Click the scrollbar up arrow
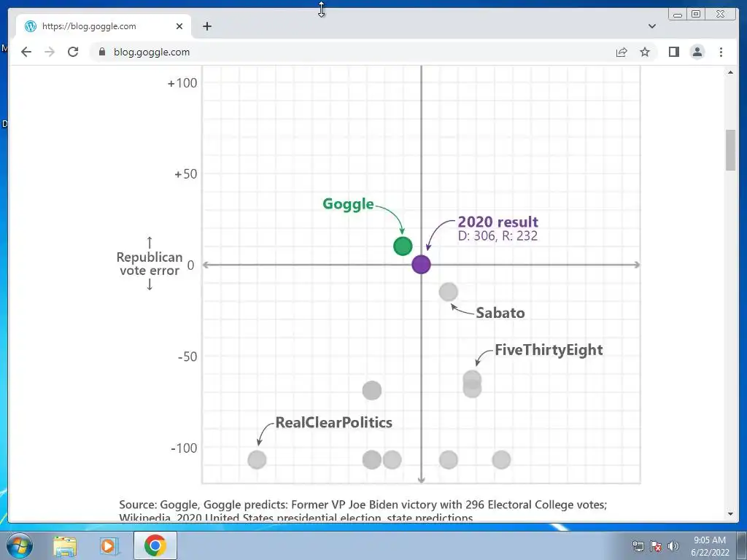Image resolution: width=747 pixels, height=560 pixels. point(730,72)
